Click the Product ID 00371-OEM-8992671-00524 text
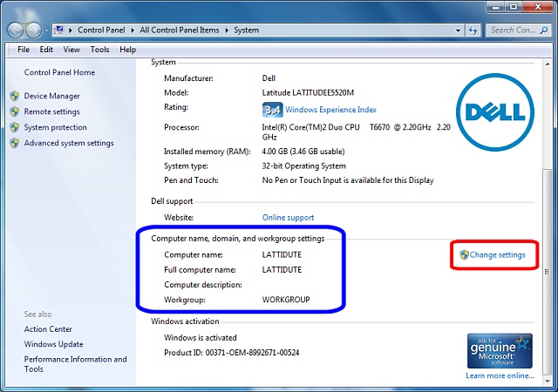Screen dimensions: 558x392 [231, 353]
